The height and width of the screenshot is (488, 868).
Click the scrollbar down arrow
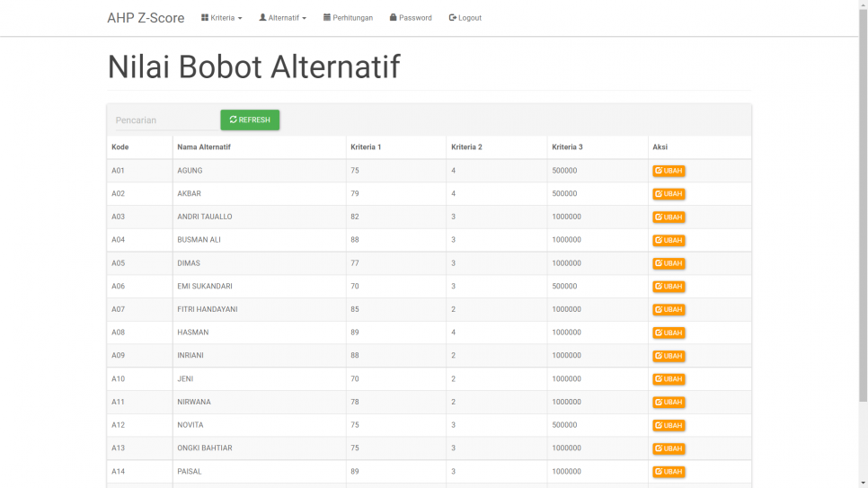point(863,484)
